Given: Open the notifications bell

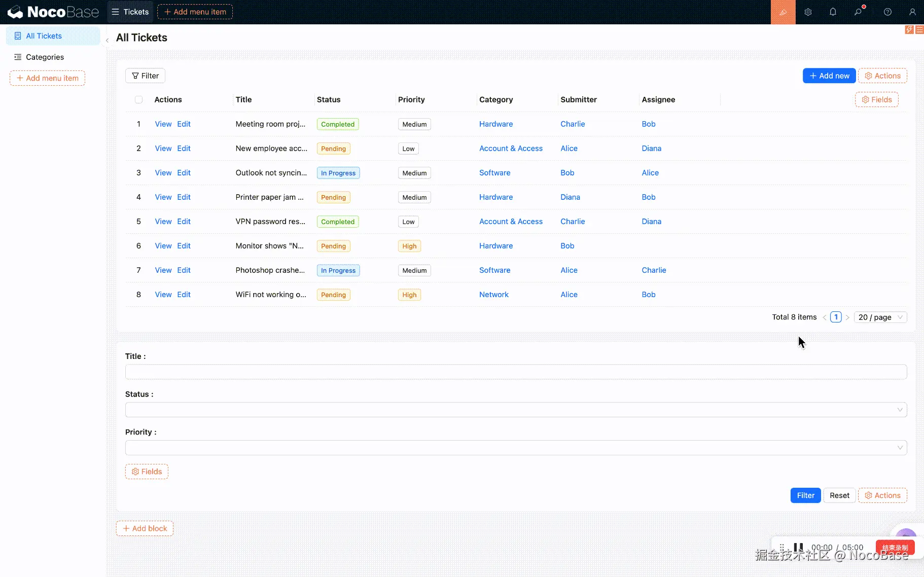Looking at the screenshot, I should point(833,12).
